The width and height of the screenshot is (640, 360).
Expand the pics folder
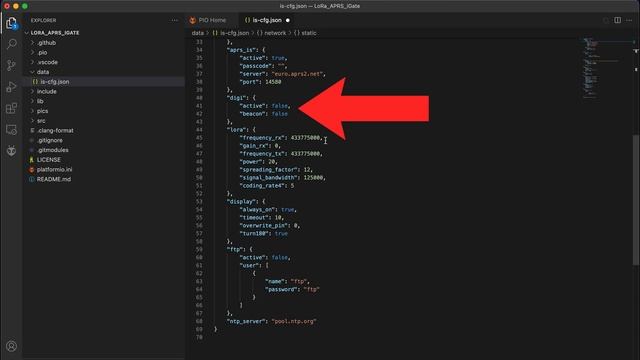[42, 111]
